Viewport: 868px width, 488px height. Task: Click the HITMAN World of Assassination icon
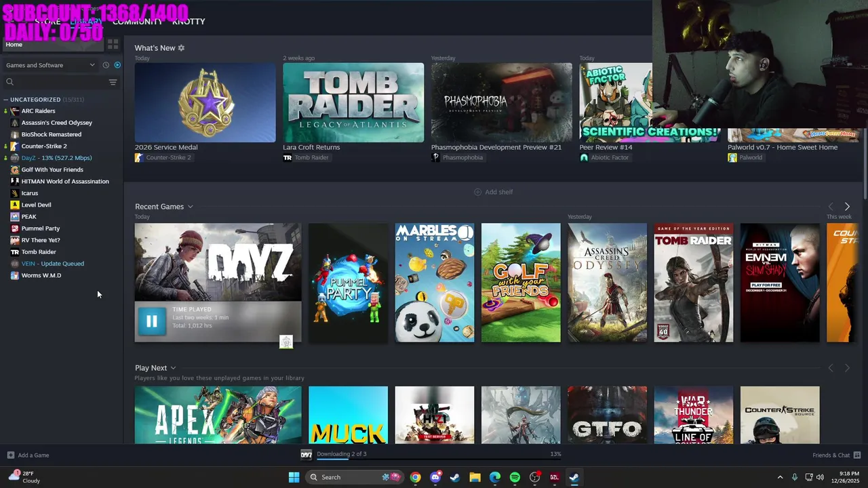[15, 181]
